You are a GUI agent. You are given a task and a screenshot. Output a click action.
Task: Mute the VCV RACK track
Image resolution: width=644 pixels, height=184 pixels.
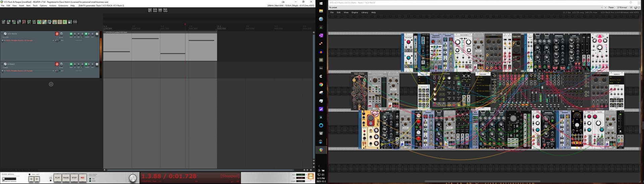[71, 34]
